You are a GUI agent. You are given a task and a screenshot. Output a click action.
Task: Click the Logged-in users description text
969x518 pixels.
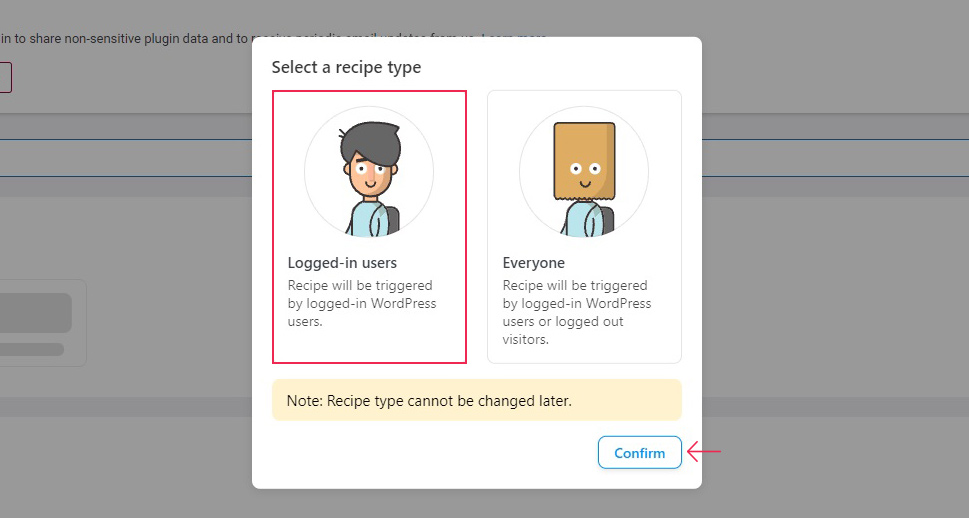point(362,304)
